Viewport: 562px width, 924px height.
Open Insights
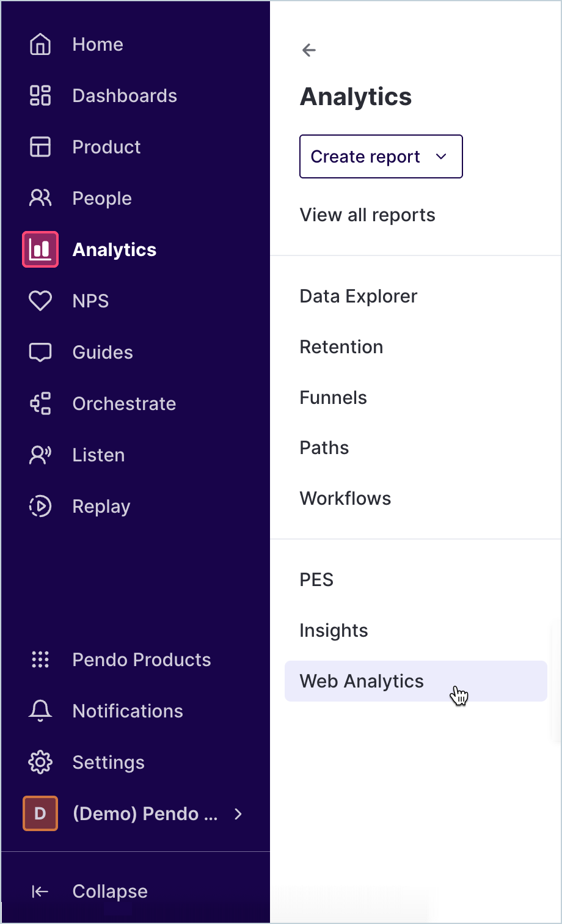[334, 631]
